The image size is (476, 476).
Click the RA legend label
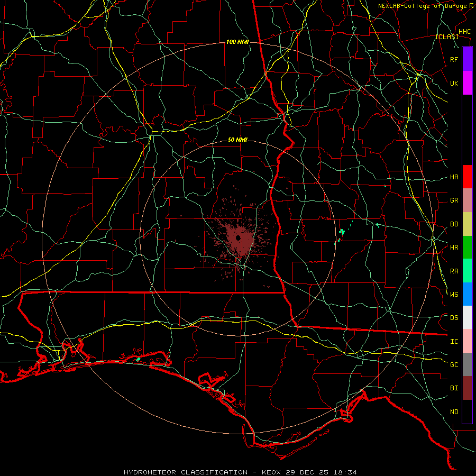[x=454, y=271]
